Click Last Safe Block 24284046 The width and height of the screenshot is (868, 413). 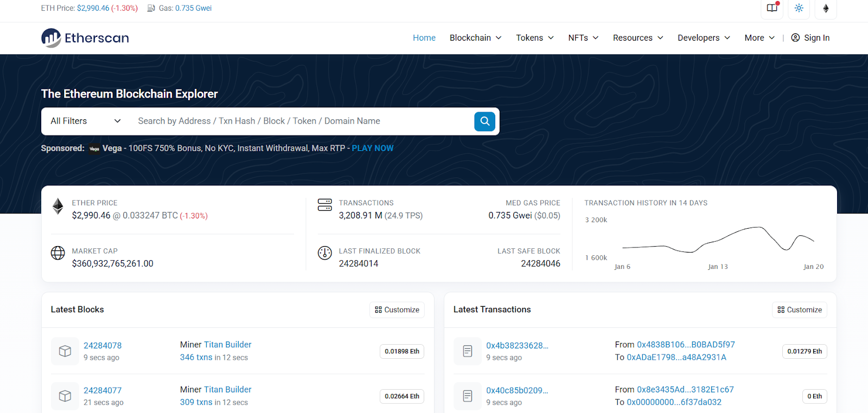coord(541,264)
